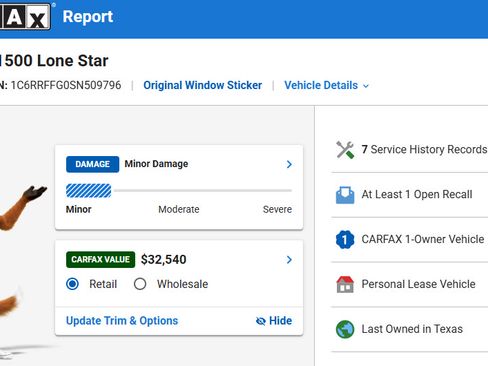Open CARFAX value details chevron
Viewport: 488px width, 366px height.
[289, 259]
